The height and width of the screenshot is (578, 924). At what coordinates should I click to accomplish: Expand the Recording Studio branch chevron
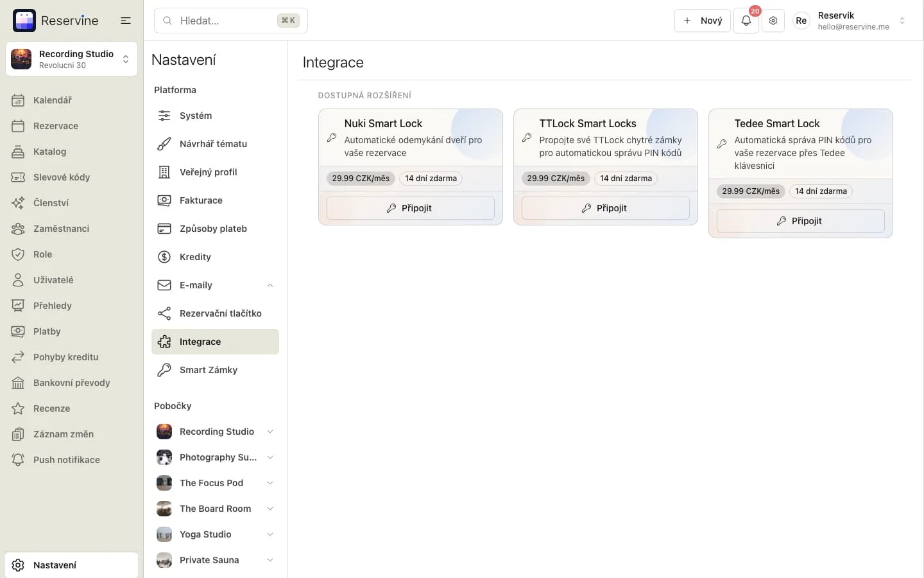click(270, 432)
